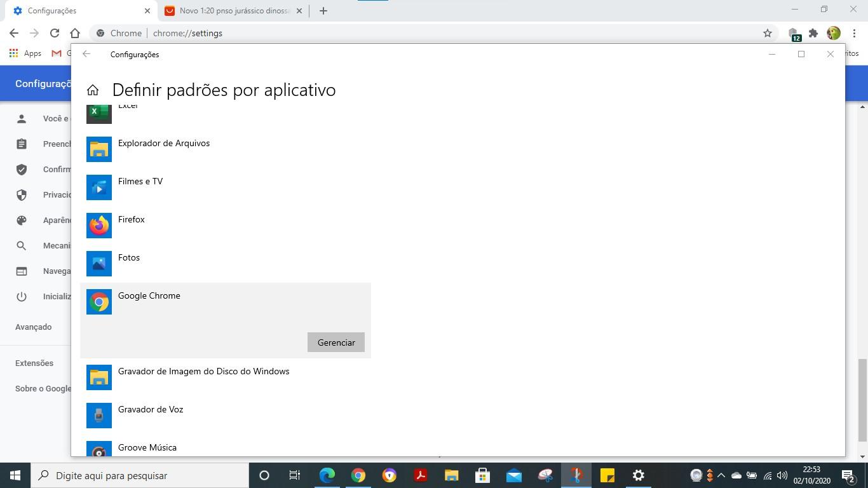Open Avançado section in Chrome settings
868x488 pixels.
click(34, 327)
